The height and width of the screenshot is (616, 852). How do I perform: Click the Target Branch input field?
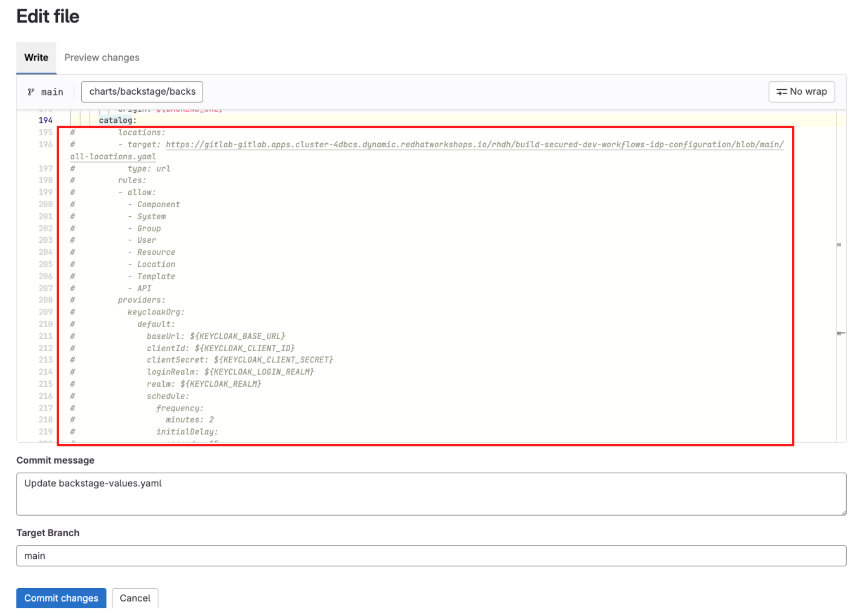[x=431, y=555]
